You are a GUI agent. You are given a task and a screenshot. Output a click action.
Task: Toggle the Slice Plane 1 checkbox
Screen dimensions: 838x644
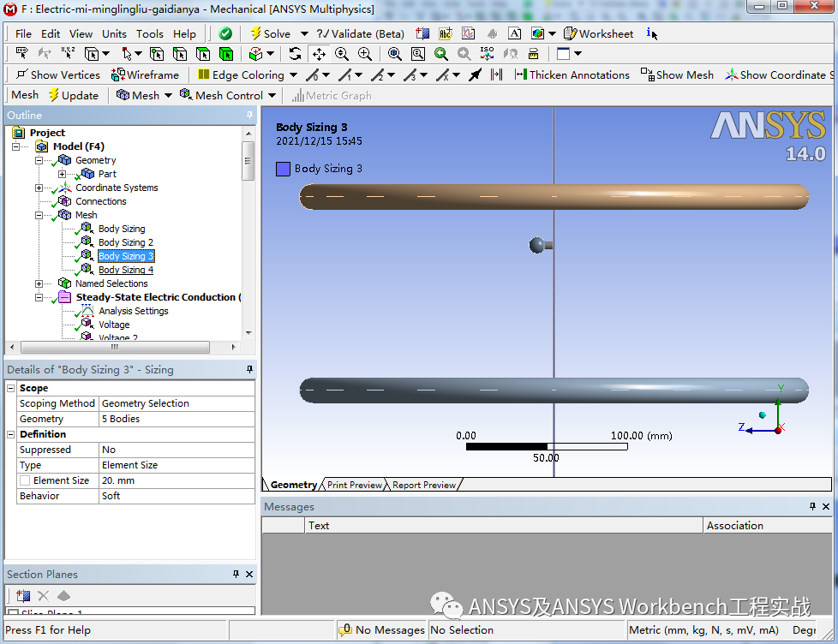(x=14, y=612)
